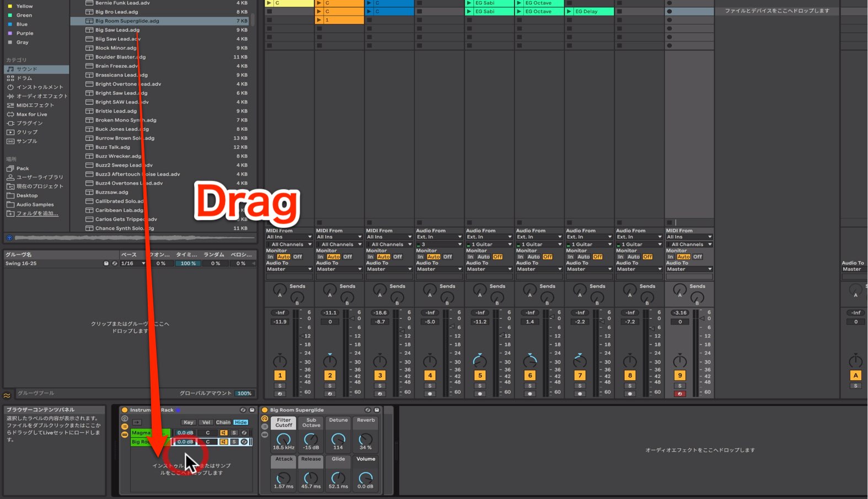Mute the Magma chain speaker button
Viewport: 868px width, 499px height.
coord(224,433)
